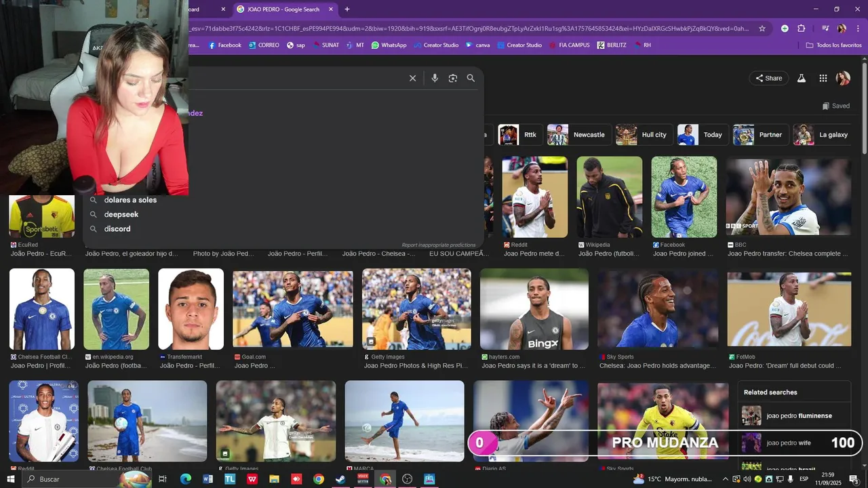Open Saved images collection
Viewport: 868px width, 488px height.
pos(835,106)
